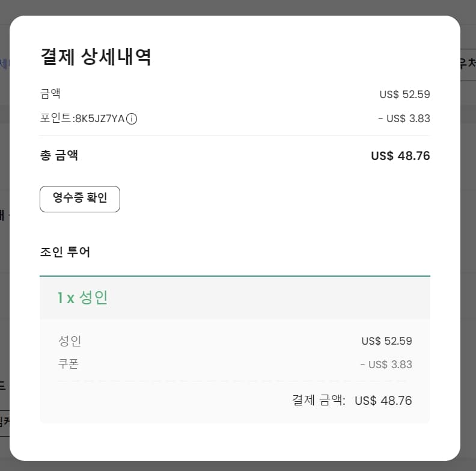The width and height of the screenshot is (476, 471).
Task: Click the 성인 row label in breakdown
Action: [70, 341]
